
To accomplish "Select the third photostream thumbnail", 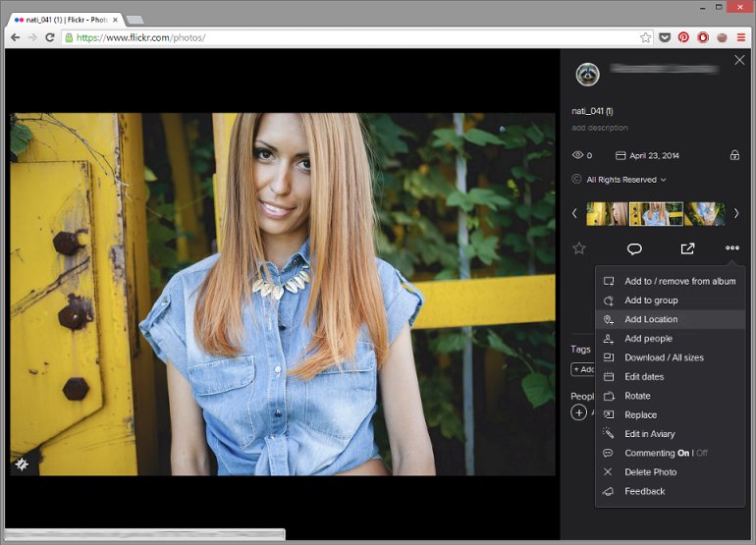I will pos(705,214).
